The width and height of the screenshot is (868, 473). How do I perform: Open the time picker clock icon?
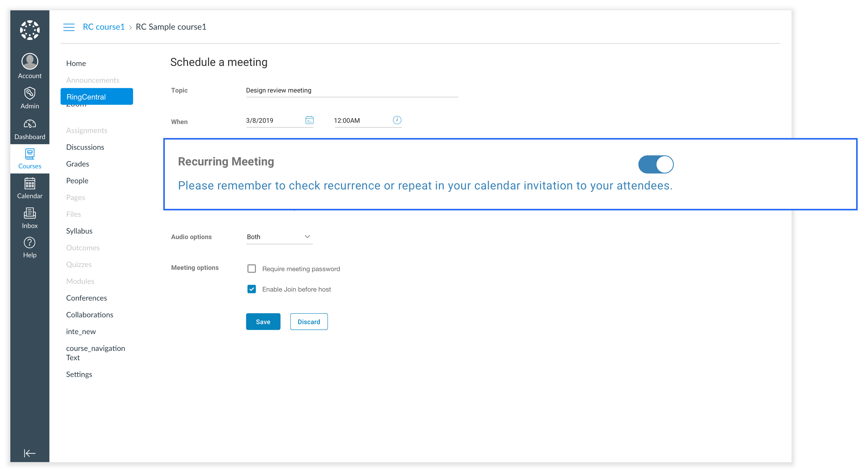coord(397,120)
